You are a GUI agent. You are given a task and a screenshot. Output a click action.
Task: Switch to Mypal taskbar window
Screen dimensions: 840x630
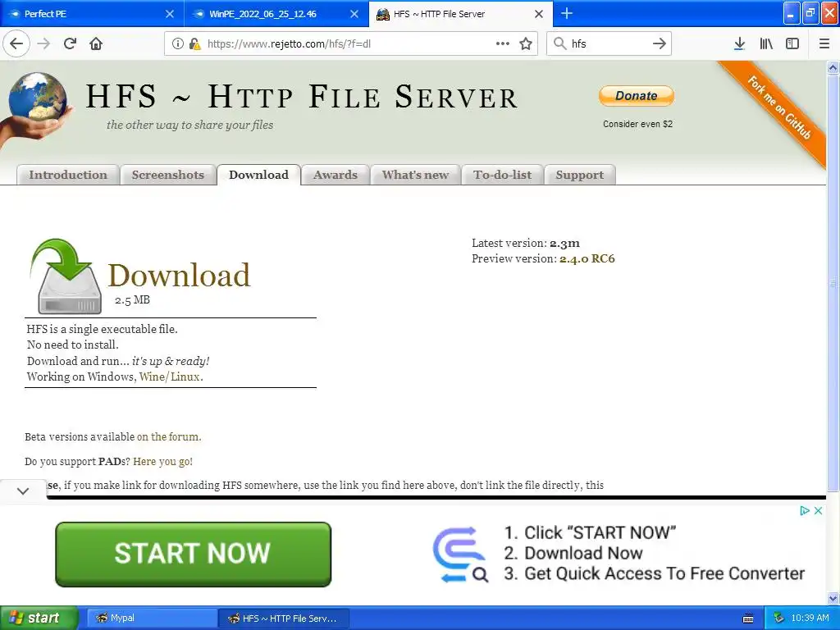coord(152,619)
